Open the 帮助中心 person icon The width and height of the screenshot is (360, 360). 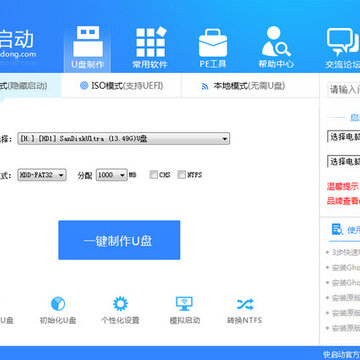[276, 42]
